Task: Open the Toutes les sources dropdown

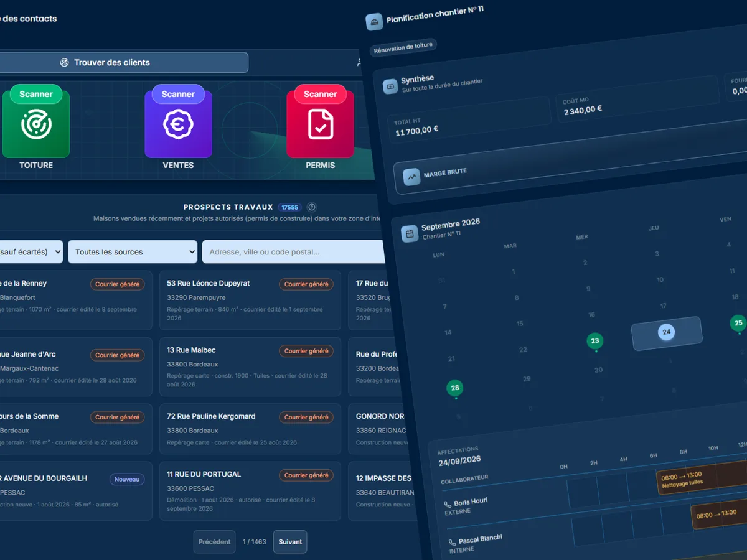Action: pos(133,252)
